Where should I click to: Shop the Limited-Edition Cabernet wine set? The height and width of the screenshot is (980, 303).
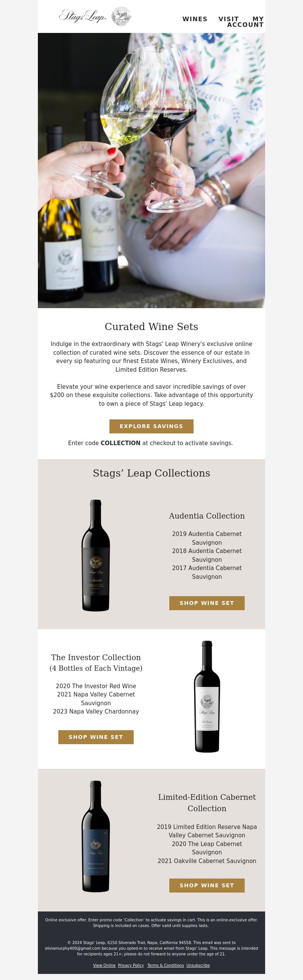(x=207, y=885)
